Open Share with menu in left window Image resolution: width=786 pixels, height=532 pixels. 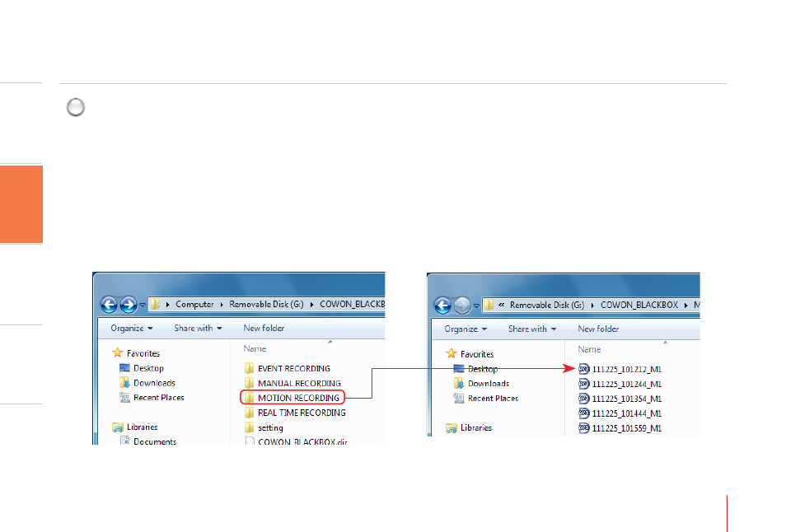coord(198,328)
